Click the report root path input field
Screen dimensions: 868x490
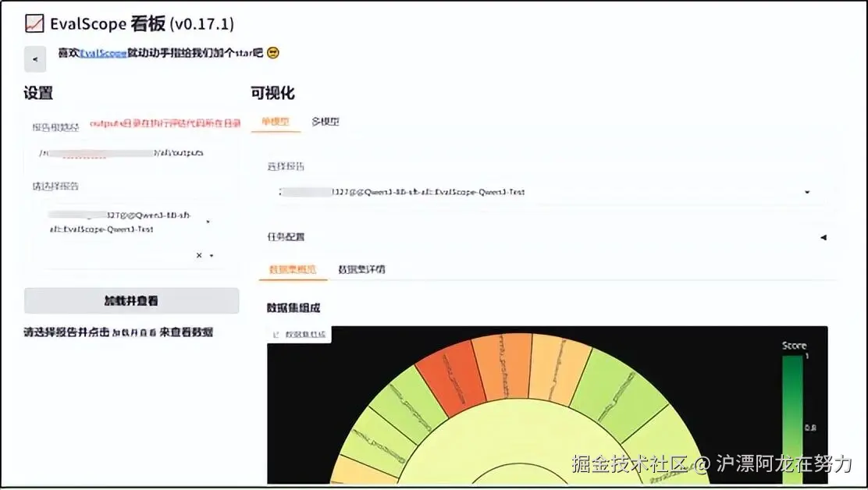click(132, 153)
